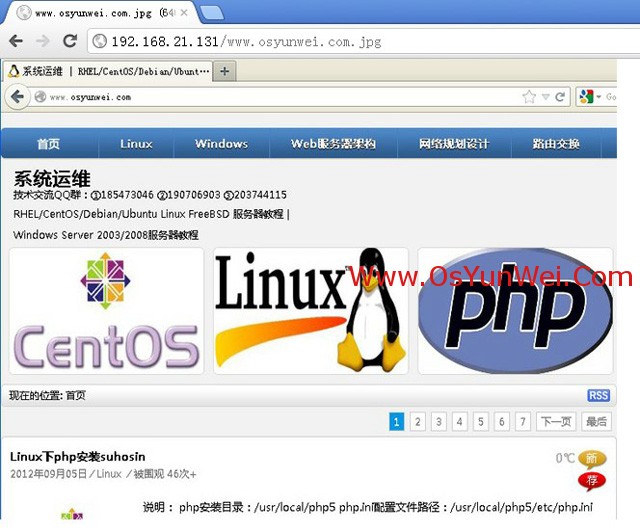Go to pagination page 5
The height and width of the screenshot is (532, 640).
click(x=481, y=421)
